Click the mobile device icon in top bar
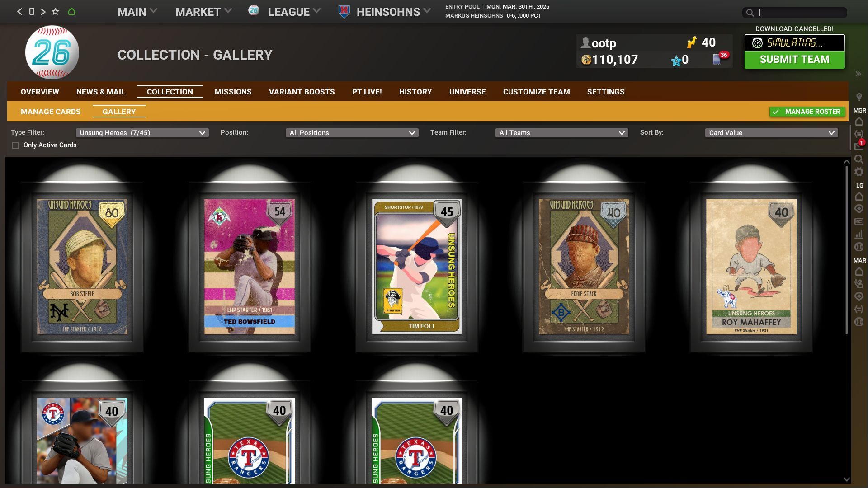This screenshot has height=488, width=868. (32, 11)
